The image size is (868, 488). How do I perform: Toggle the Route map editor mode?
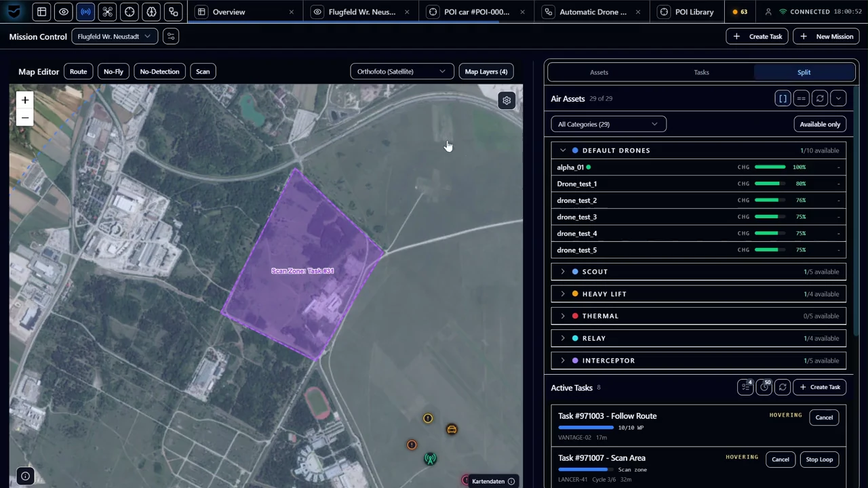point(78,71)
